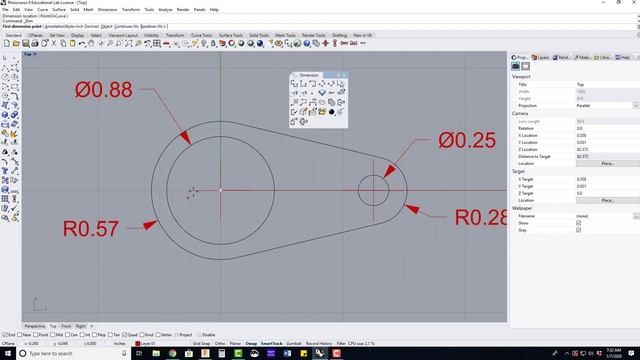This screenshot has height=360, width=640.
Task: Open Word from the taskbar
Action: (287, 353)
